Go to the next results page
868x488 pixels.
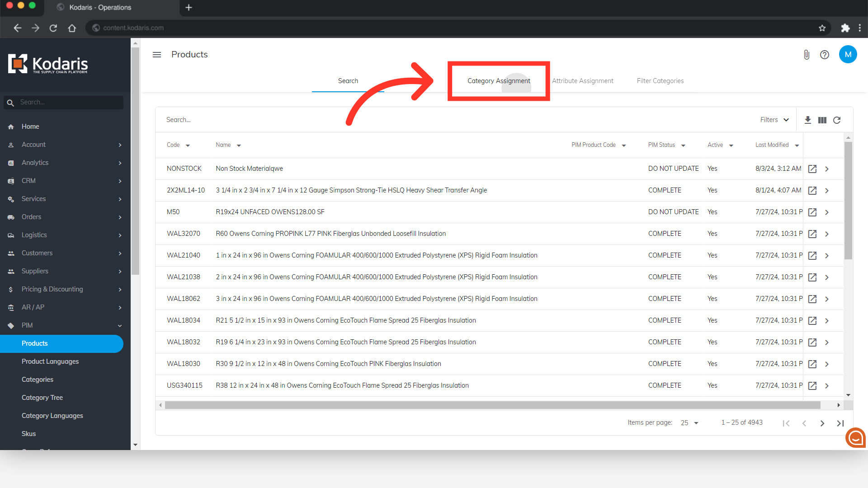click(822, 423)
